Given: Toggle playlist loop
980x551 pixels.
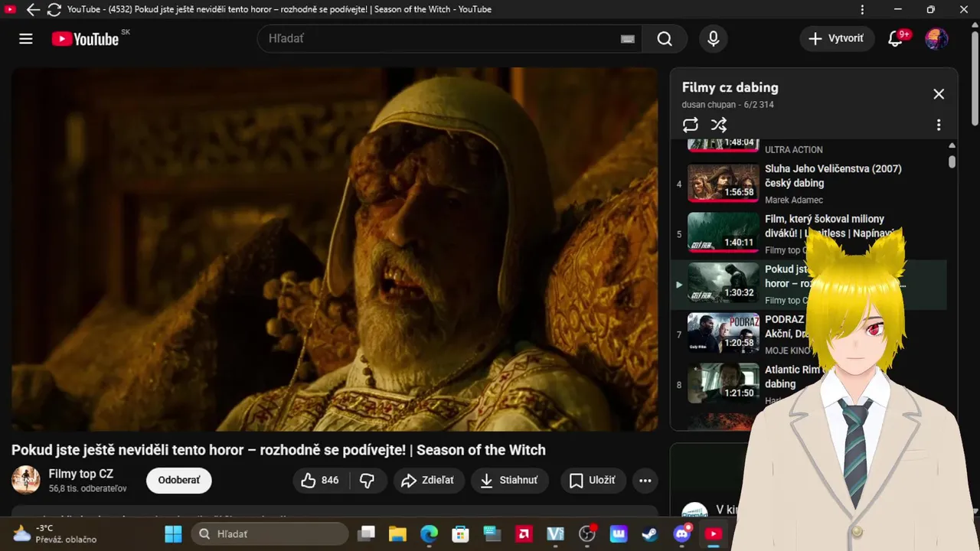Looking at the screenshot, I should point(691,125).
